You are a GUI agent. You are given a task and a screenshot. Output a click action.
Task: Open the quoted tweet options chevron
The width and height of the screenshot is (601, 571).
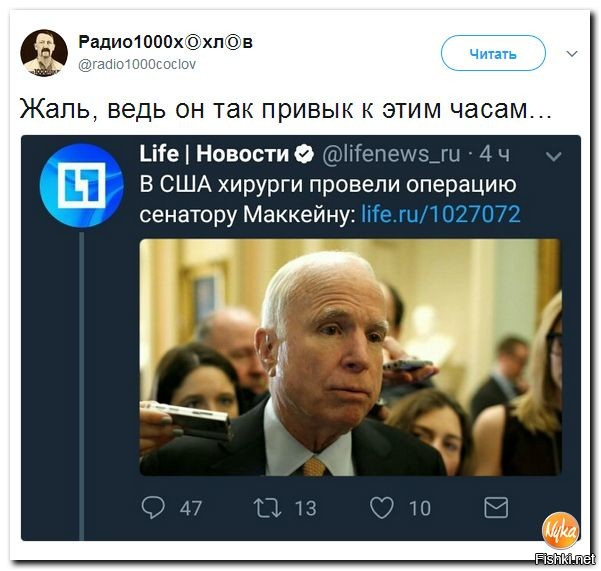tap(553, 156)
